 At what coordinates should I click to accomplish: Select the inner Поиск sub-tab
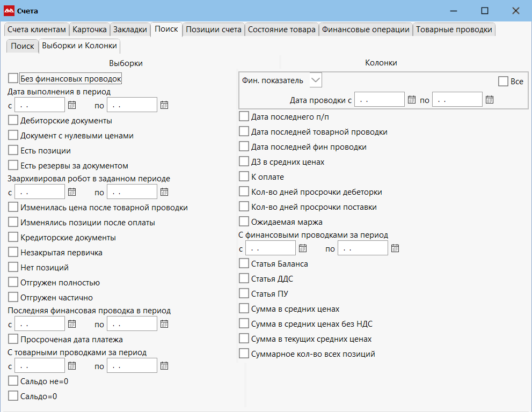pos(23,46)
